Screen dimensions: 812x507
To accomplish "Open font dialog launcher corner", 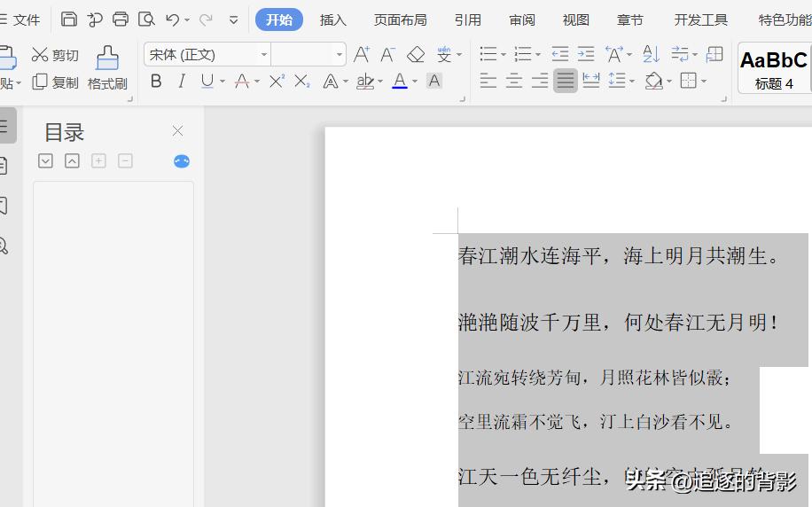I will click(x=463, y=99).
